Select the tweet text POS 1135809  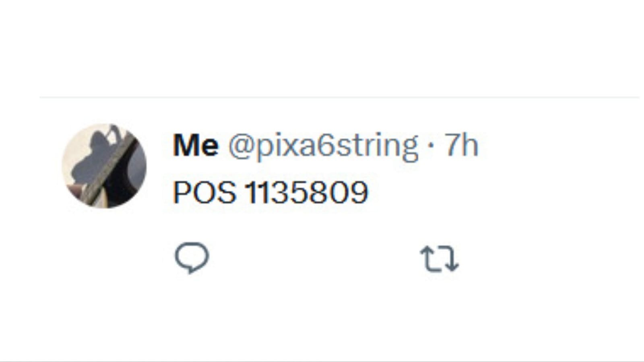[x=270, y=192]
